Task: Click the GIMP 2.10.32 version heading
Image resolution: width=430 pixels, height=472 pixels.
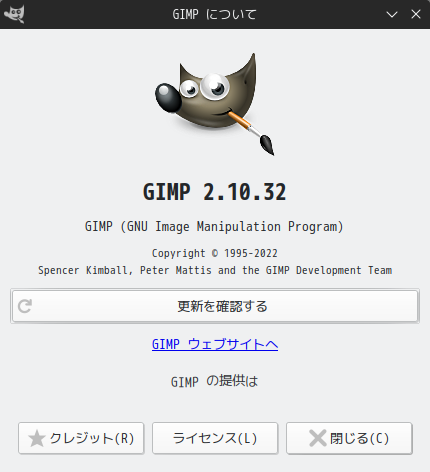Action: click(215, 192)
